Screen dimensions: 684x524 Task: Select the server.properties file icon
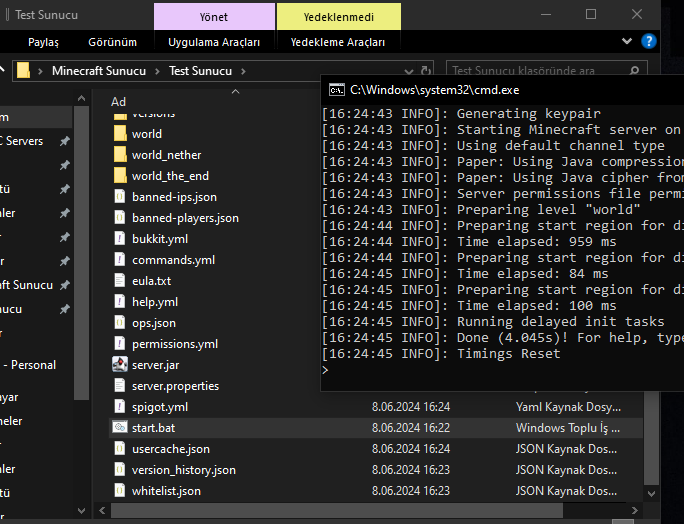(x=120, y=385)
